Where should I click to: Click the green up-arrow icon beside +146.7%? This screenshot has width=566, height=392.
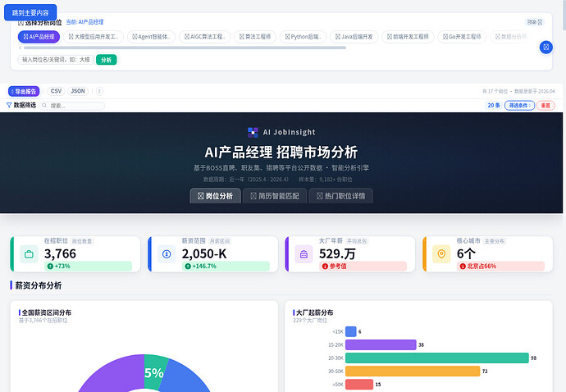click(x=188, y=266)
